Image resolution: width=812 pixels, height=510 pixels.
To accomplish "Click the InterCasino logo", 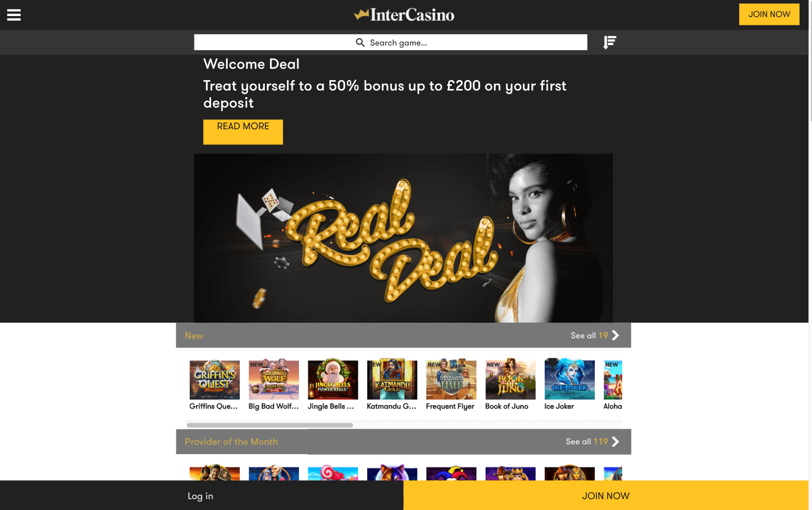I will click(404, 14).
